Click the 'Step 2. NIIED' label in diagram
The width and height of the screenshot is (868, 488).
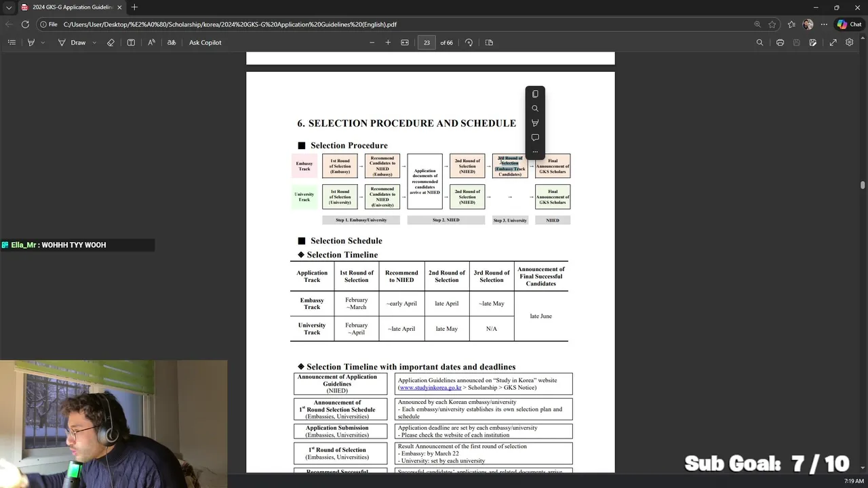(446, 220)
